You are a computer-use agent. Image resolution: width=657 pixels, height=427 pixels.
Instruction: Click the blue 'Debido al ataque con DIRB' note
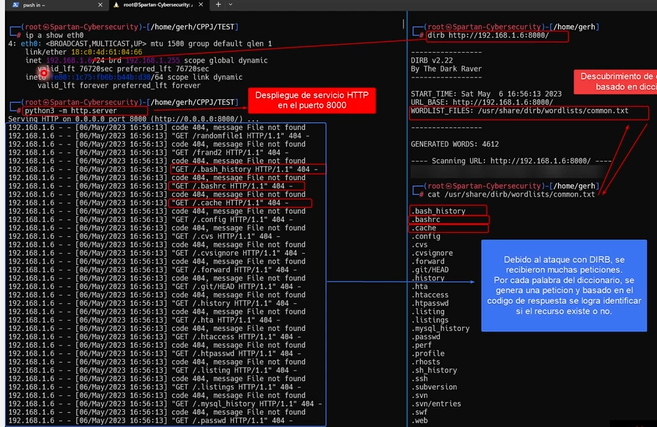(x=569, y=289)
